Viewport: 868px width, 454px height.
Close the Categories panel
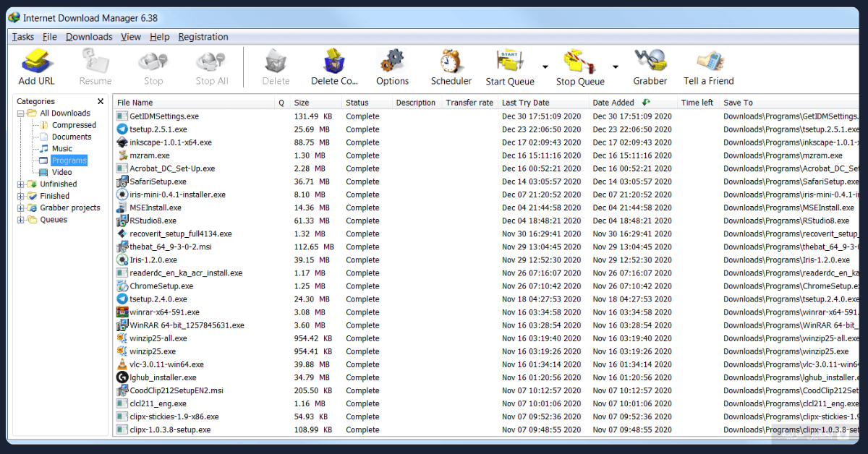click(x=101, y=101)
